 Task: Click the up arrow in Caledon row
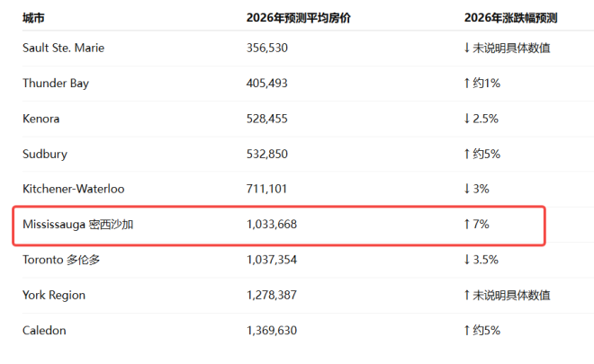(x=466, y=330)
